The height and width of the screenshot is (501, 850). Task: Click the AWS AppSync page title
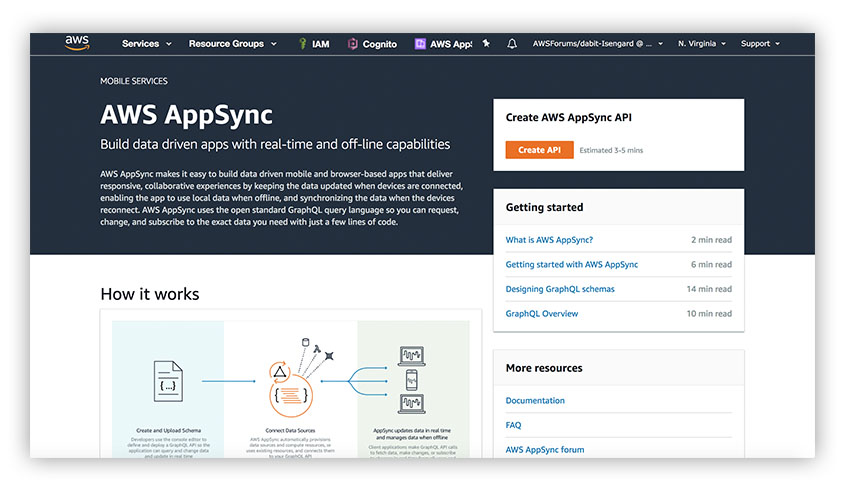pyautogui.click(x=186, y=115)
